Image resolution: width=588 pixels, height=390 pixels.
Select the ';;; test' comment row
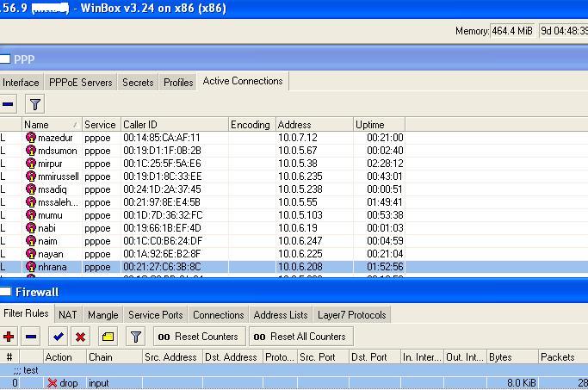pyautogui.click(x=294, y=370)
